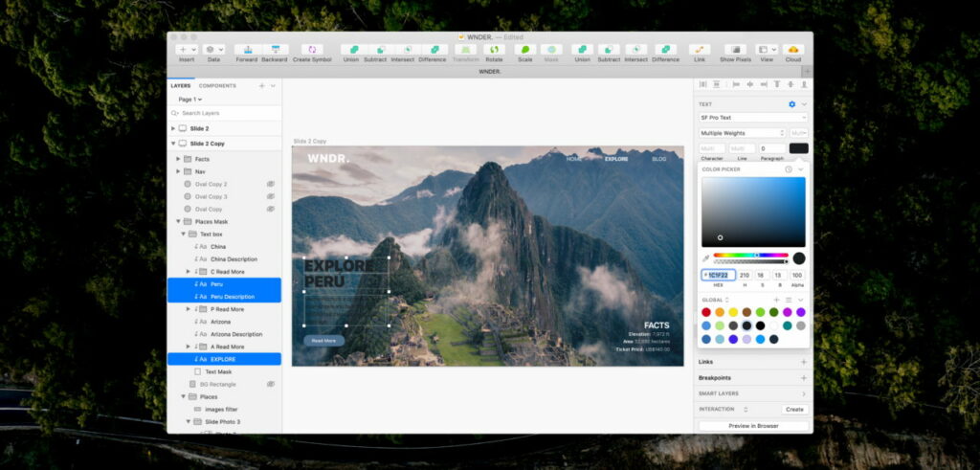Click the Search Layers field
The width and height of the screenshot is (980, 470).
pyautogui.click(x=225, y=113)
